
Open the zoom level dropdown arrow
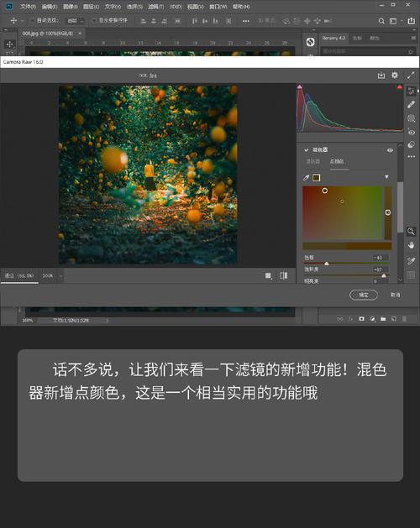(60, 276)
